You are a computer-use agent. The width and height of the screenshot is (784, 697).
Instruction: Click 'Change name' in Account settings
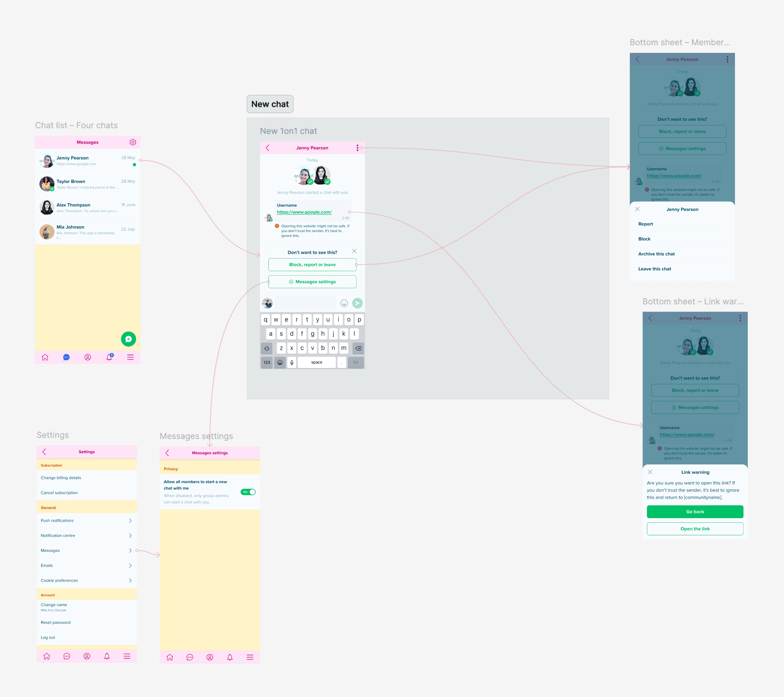87,607
